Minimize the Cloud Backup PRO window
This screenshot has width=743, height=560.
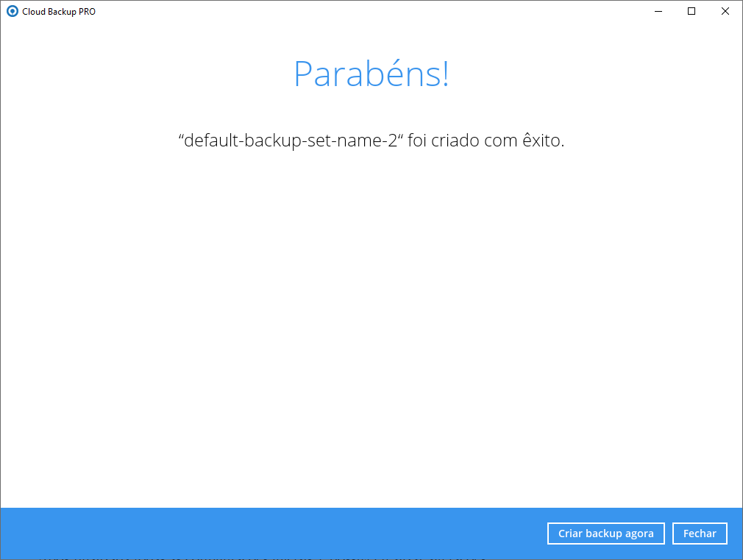pos(657,11)
